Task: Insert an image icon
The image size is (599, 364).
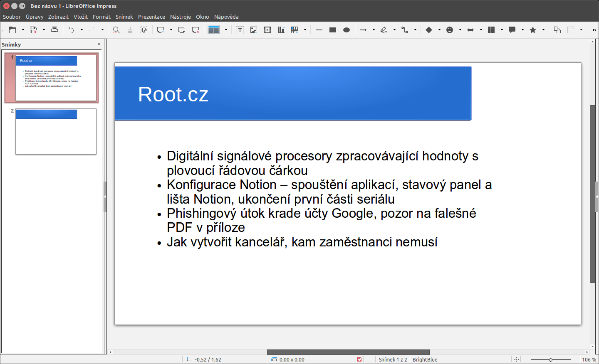Action: pos(254,30)
